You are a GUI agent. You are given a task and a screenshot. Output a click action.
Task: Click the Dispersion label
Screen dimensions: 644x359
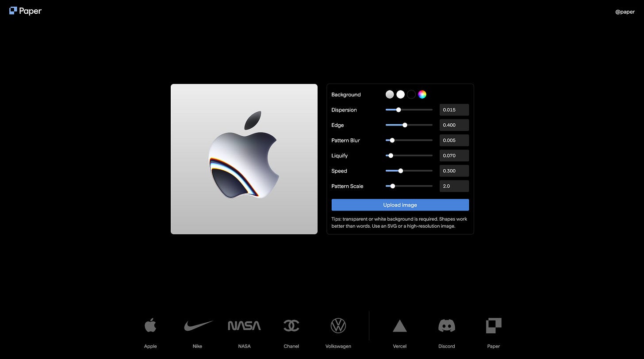tap(344, 110)
